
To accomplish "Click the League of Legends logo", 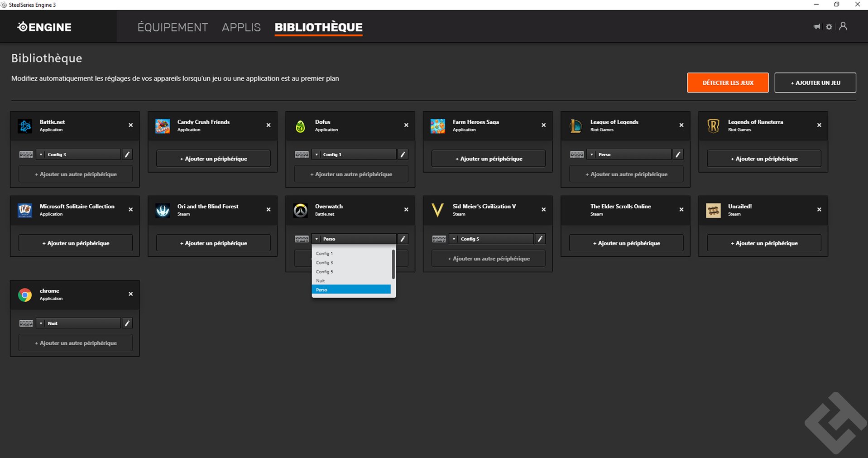I will point(575,126).
